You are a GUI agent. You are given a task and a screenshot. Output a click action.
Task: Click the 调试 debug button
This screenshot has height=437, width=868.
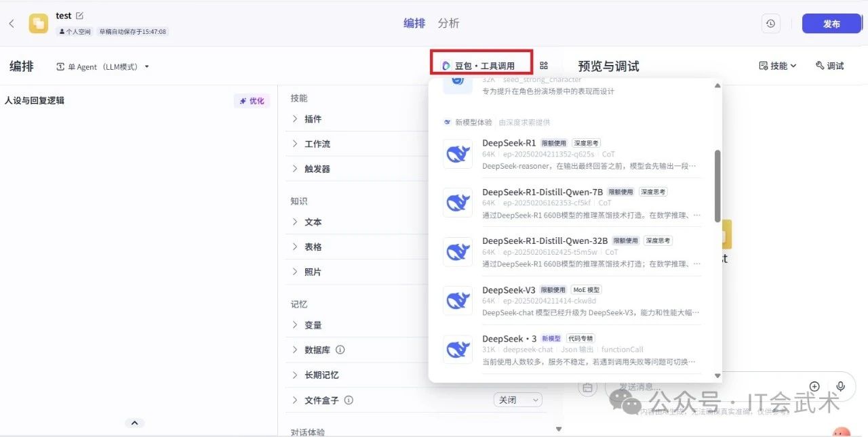830,66
